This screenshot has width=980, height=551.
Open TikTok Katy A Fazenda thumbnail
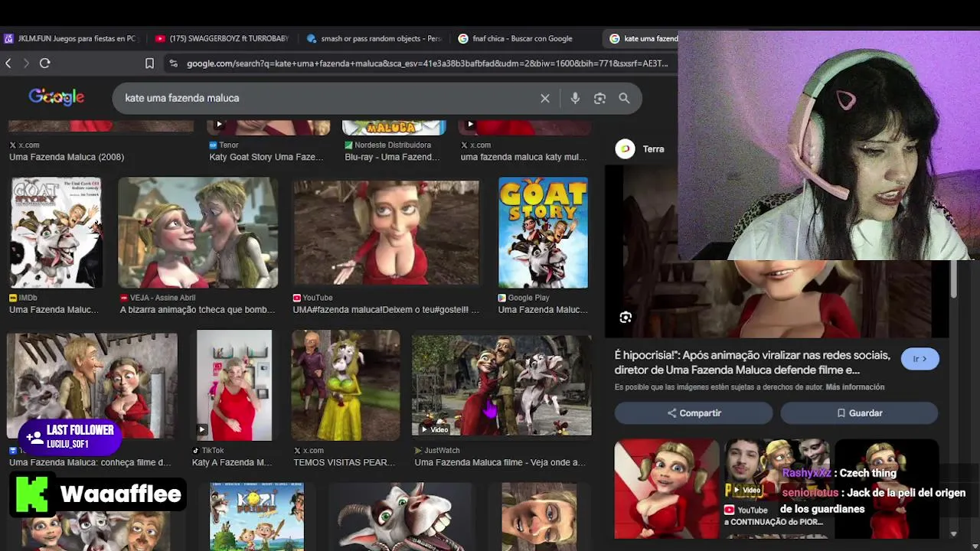tap(234, 385)
